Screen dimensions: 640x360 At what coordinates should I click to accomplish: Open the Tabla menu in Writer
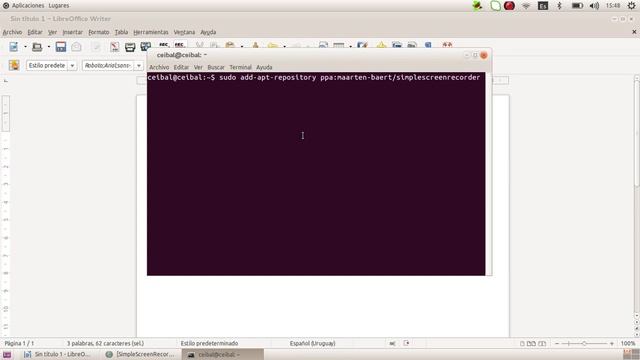click(121, 32)
